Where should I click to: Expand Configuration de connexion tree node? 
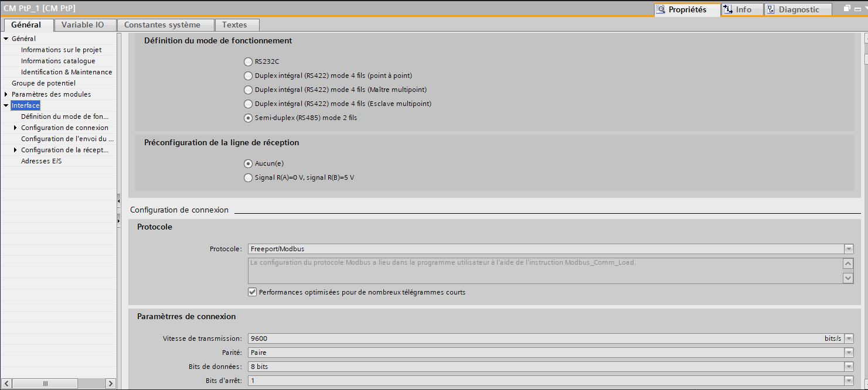(x=16, y=128)
